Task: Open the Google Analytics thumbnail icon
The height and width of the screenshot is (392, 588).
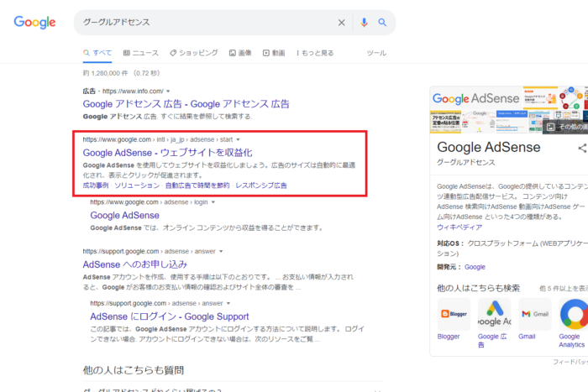Action: pyautogui.click(x=574, y=314)
